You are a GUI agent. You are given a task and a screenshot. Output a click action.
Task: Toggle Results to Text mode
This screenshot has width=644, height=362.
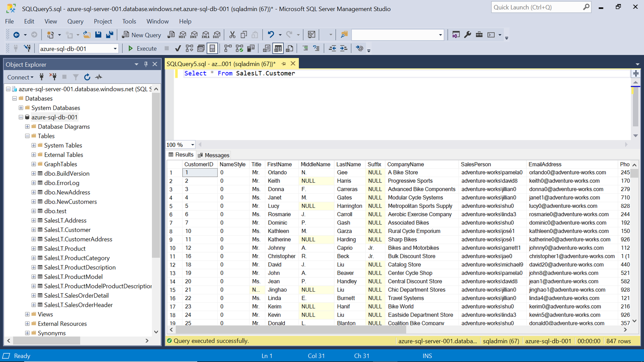267,49
